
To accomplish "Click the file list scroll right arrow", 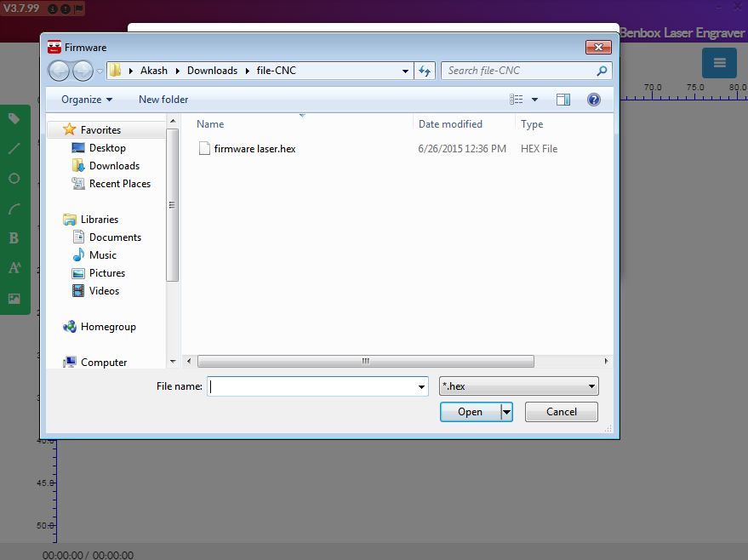I will [607, 361].
